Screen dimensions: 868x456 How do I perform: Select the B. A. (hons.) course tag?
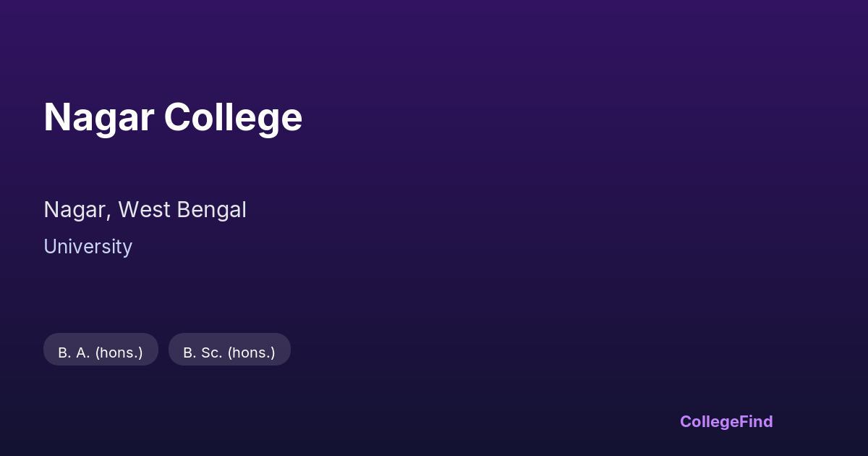tap(101, 352)
